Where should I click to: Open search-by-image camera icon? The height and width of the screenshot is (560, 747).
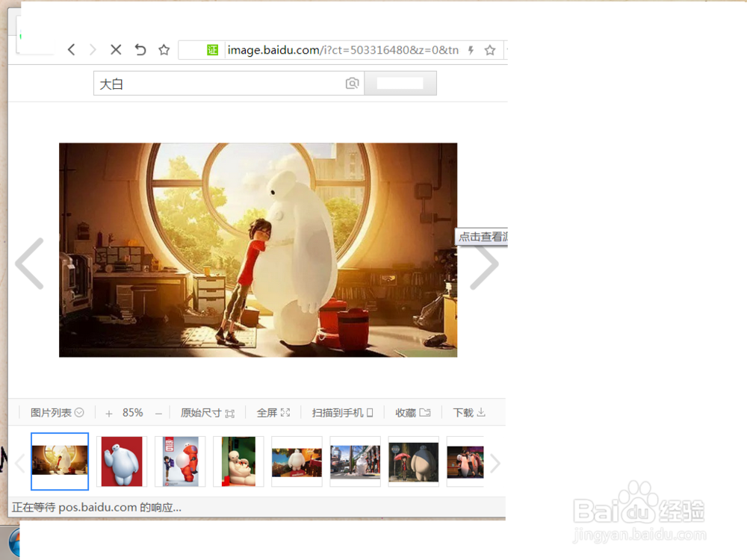(x=352, y=84)
